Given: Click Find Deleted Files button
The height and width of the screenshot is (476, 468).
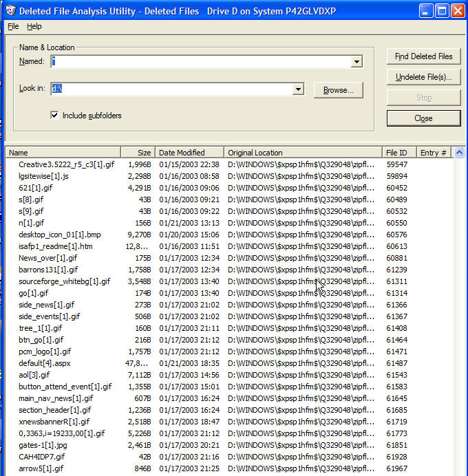Looking at the screenshot, I should pos(423,56).
